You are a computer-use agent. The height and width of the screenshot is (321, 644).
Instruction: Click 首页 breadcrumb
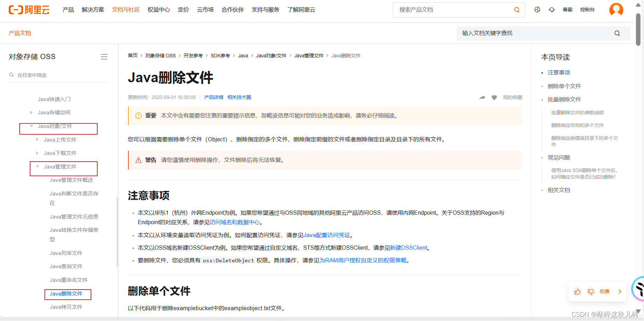(133, 56)
